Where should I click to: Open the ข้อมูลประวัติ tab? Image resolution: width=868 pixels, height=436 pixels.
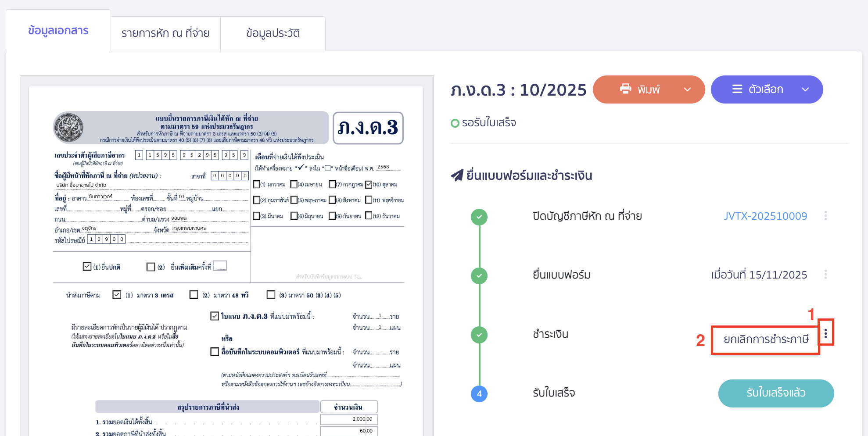273,33
